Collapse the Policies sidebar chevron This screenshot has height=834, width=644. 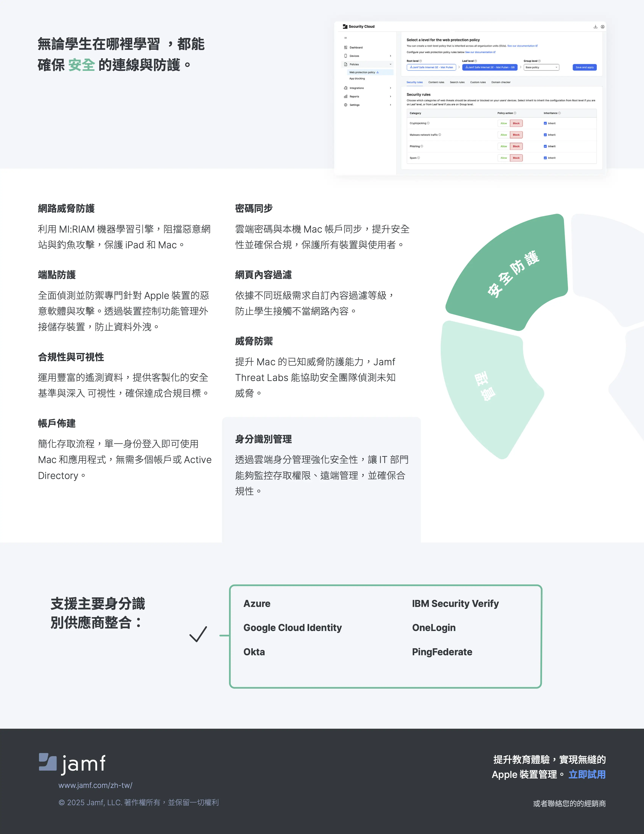390,64
